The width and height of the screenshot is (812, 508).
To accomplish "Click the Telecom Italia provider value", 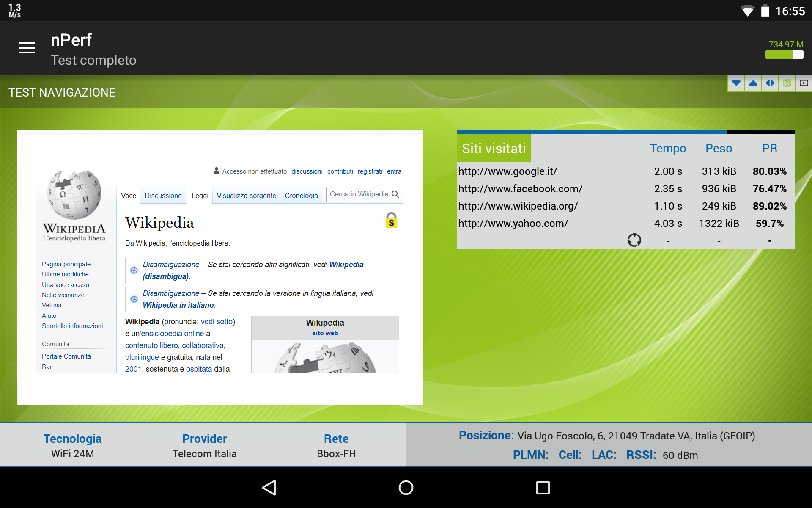I will [204, 454].
